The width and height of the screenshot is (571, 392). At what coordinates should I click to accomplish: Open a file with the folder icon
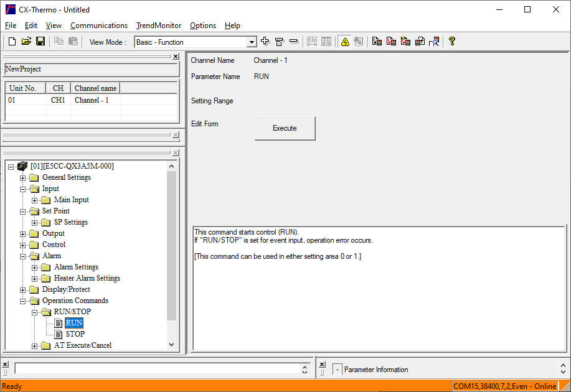(x=26, y=42)
